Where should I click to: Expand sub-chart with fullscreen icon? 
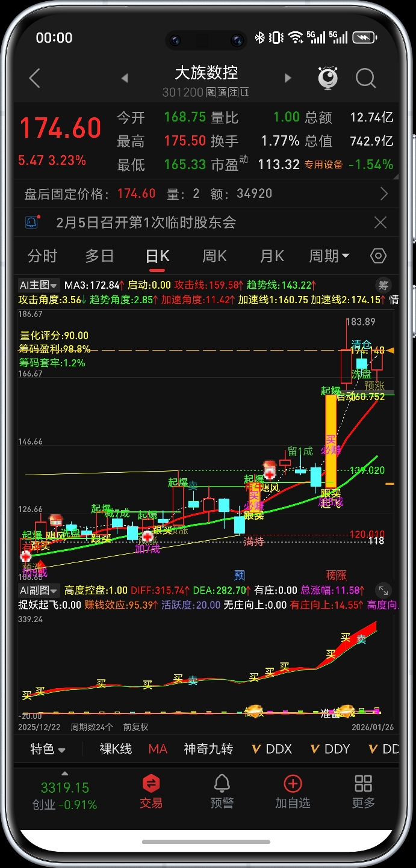(x=383, y=591)
